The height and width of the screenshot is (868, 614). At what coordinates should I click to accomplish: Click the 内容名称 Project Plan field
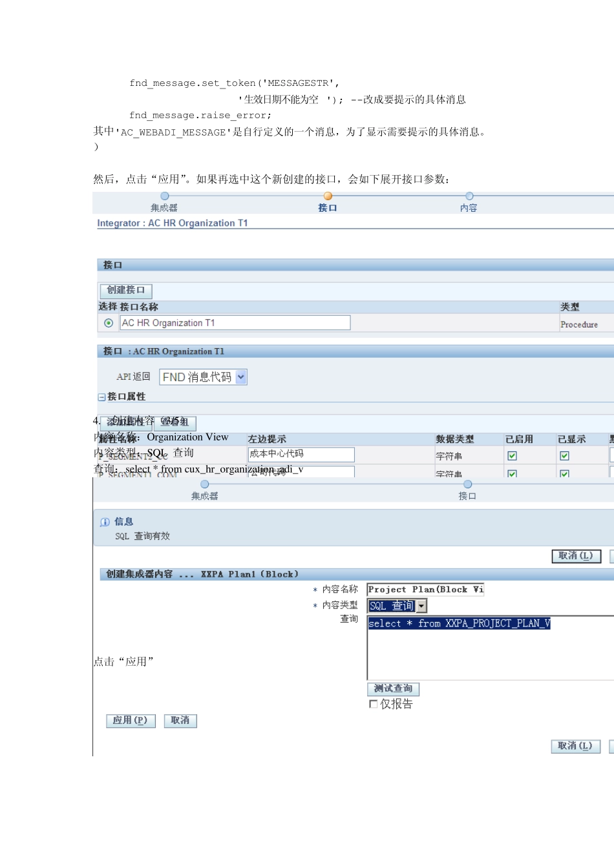[425, 590]
